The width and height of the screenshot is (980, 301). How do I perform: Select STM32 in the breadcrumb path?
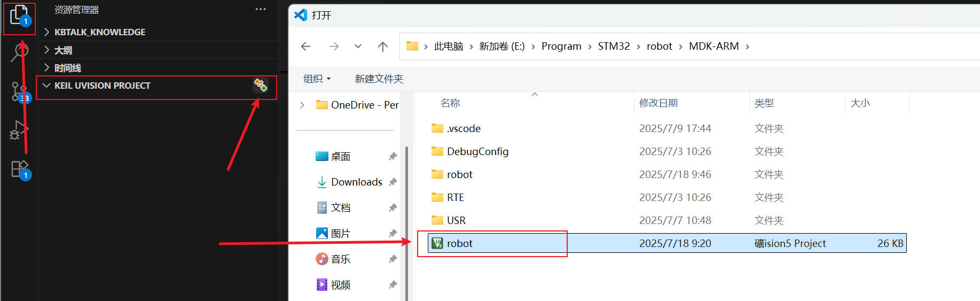(614, 47)
